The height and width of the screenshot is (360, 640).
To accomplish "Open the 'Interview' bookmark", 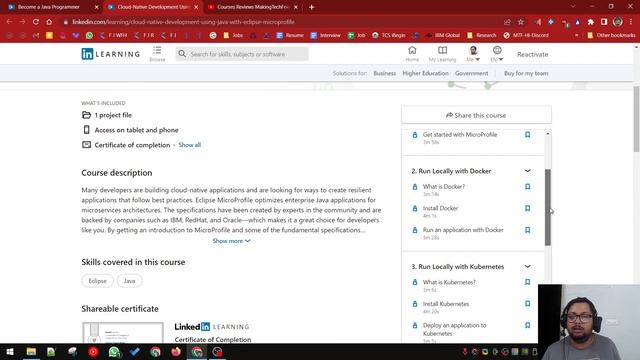I will click(x=325, y=36).
